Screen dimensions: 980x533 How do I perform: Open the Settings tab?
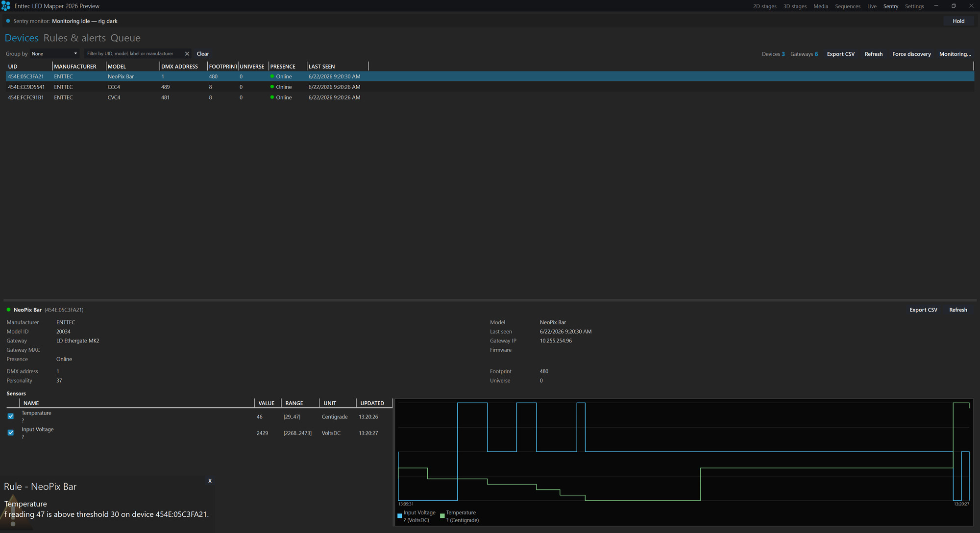coord(914,6)
